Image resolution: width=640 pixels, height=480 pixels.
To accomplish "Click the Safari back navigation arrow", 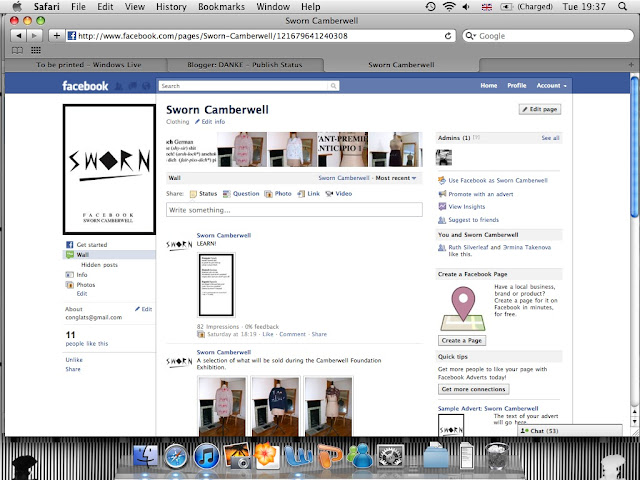I will 19,36.
